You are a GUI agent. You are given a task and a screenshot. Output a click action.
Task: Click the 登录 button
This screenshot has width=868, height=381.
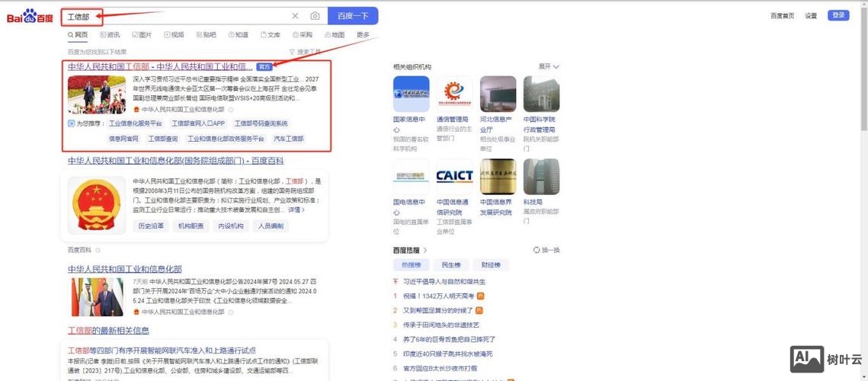pos(838,15)
